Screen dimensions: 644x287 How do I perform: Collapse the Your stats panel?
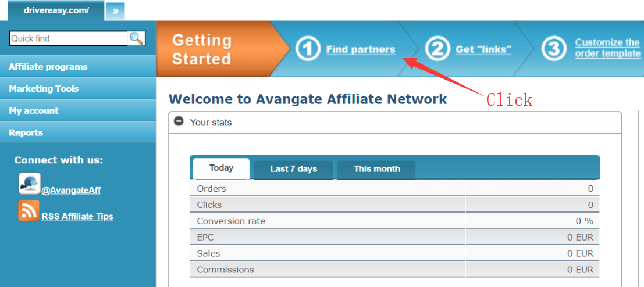point(179,122)
